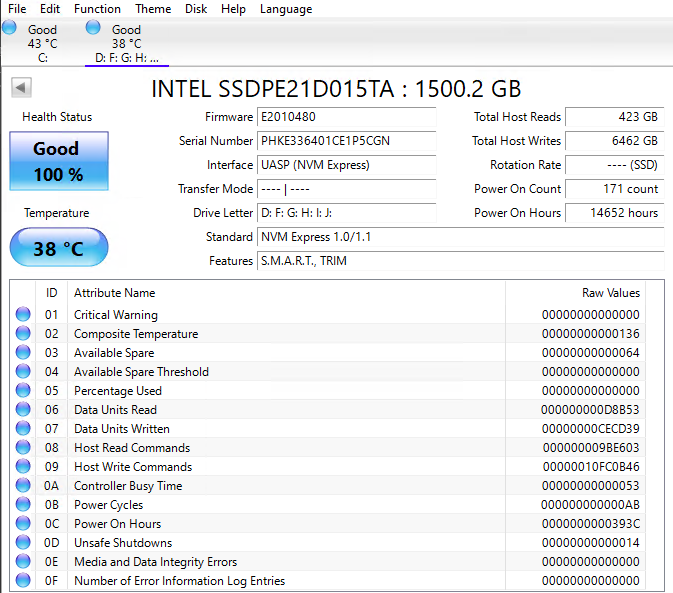Click raw value 00000000000136
This screenshot has height=593, width=673.
591,334
